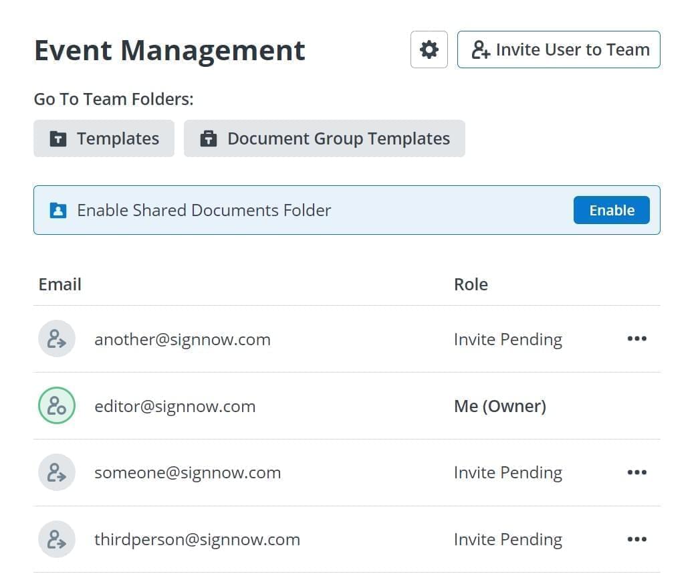700x588 pixels.
Task: Open options menu for another@signnow.com
Action: [636, 339]
